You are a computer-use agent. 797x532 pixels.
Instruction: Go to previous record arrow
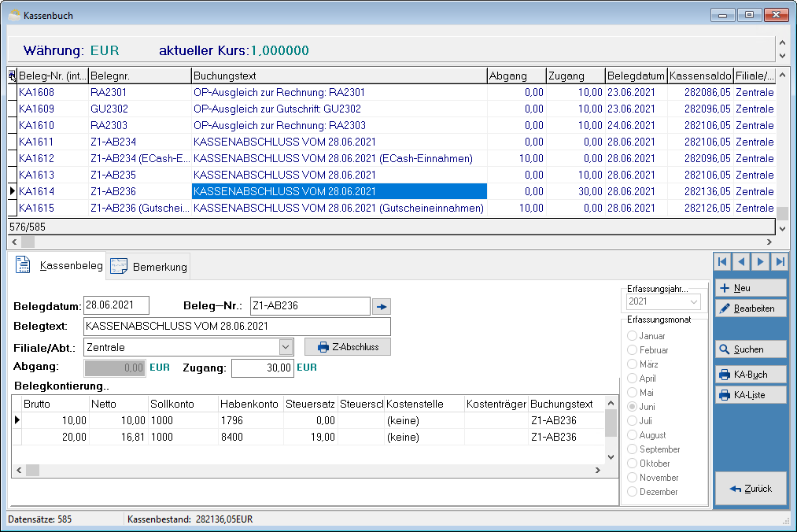[x=742, y=262]
